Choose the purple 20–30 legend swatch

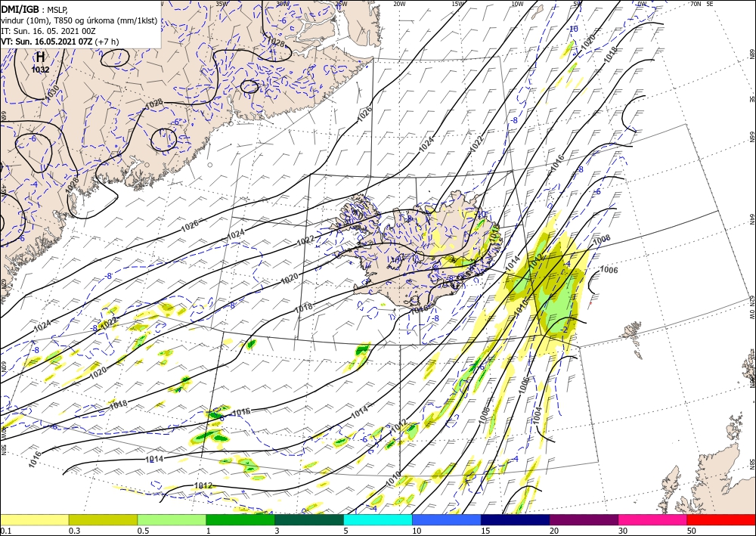584,519
